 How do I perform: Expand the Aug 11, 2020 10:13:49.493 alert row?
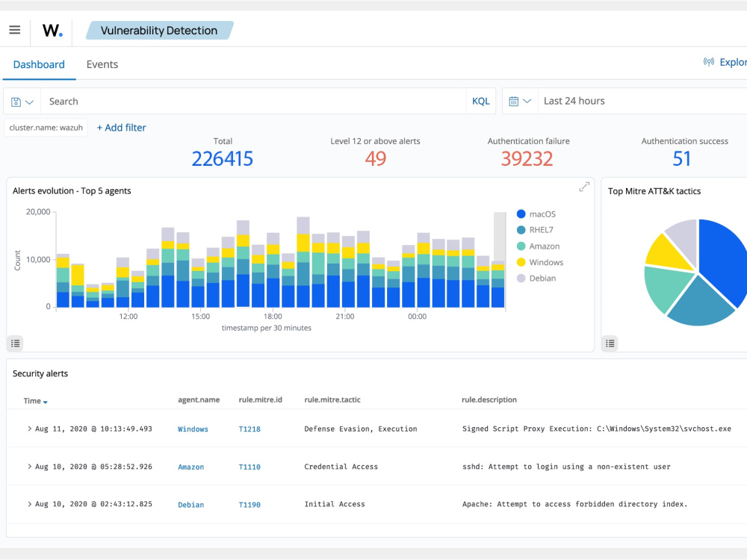30,429
